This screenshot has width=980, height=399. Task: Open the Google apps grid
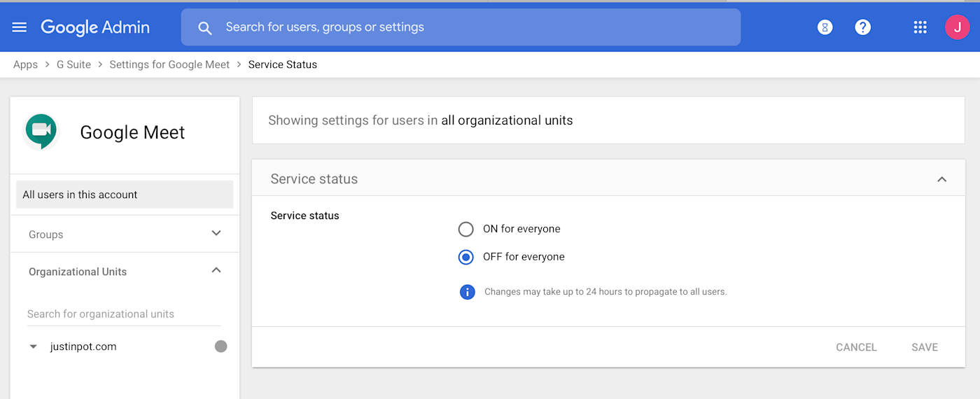[x=920, y=27]
